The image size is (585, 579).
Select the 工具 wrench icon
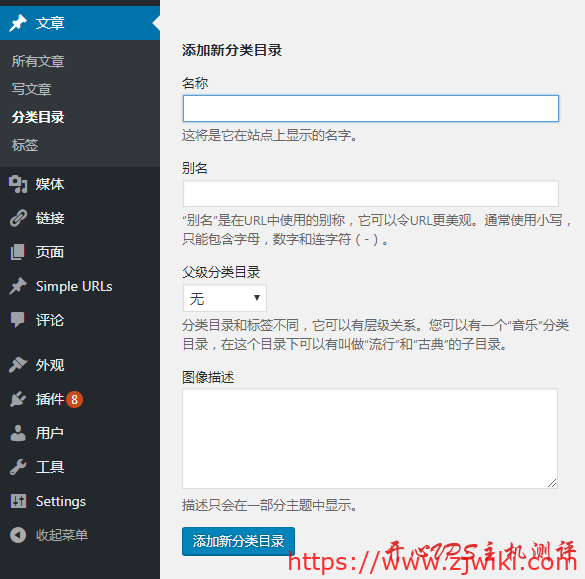18,467
